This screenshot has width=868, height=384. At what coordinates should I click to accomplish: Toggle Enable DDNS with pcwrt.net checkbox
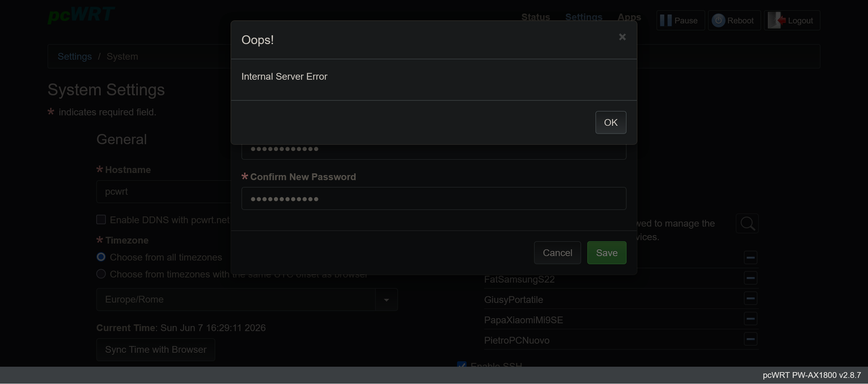[101, 219]
